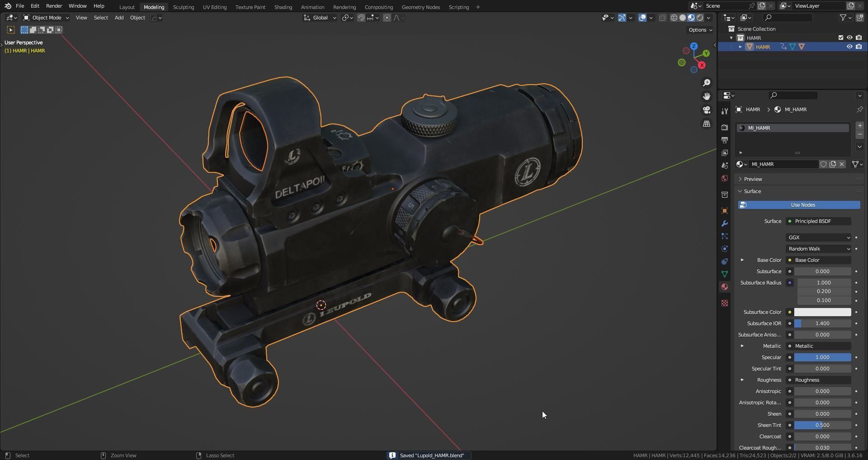Viewport: 868px width, 460px height.
Task: Disable HAMR object in renders camera icon
Action: [x=859, y=47]
